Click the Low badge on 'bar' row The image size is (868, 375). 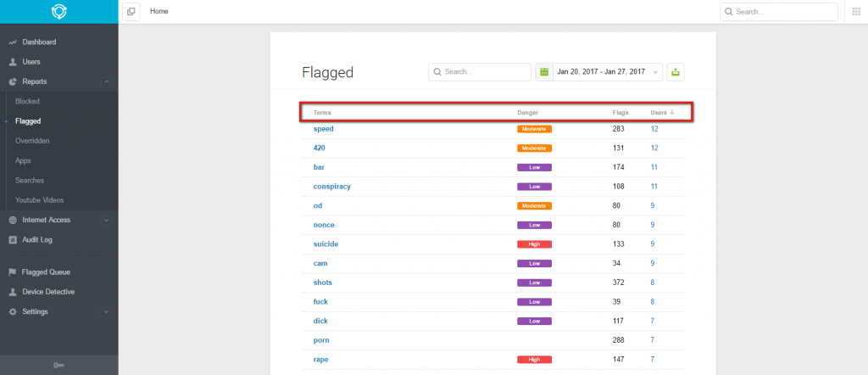(534, 167)
